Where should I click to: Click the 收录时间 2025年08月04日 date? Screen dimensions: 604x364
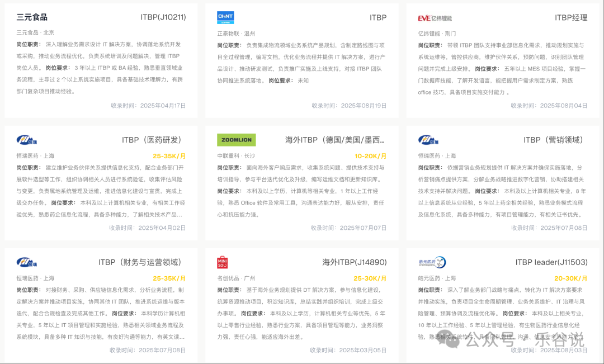pyautogui.click(x=549, y=106)
